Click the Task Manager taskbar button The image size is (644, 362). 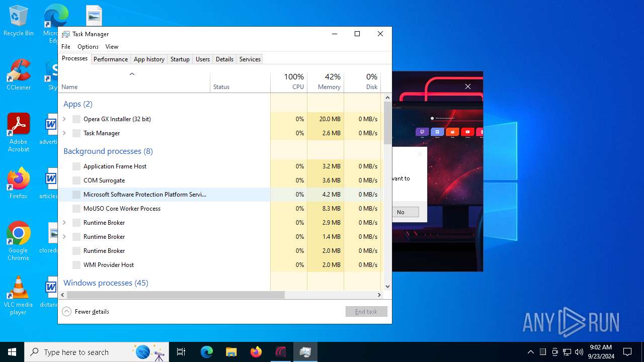coord(305,352)
